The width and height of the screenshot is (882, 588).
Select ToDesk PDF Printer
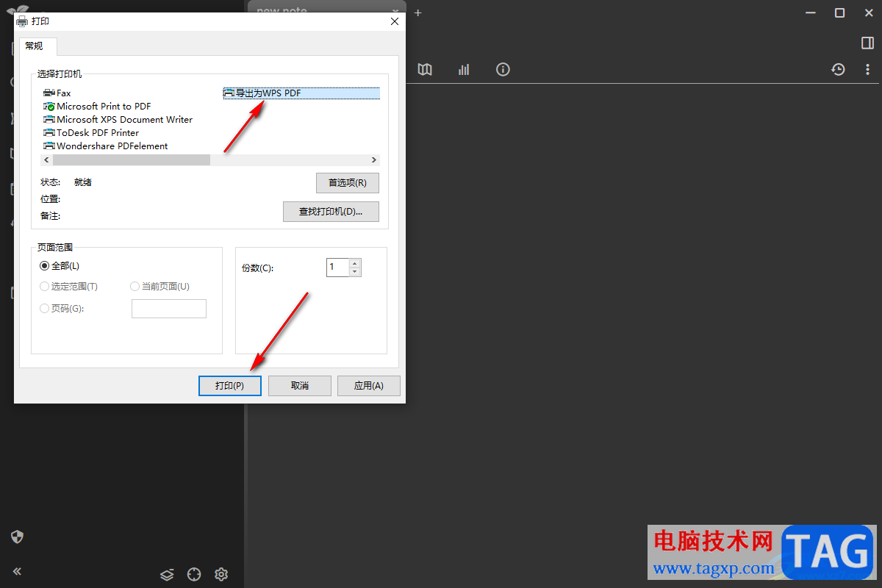pos(91,133)
